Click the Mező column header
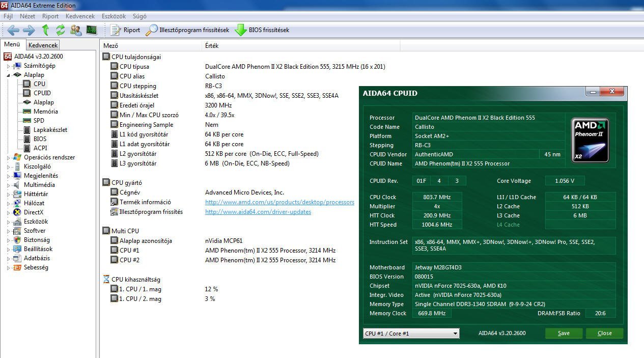The height and width of the screenshot is (358, 644). (x=151, y=45)
